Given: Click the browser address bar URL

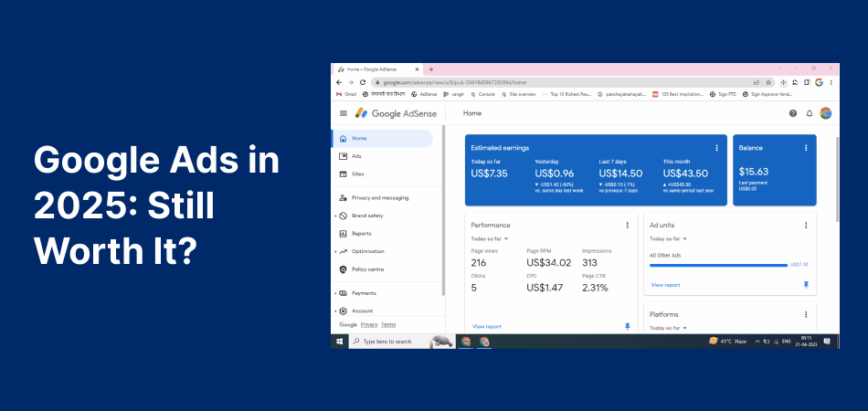Looking at the screenshot, I should [454, 82].
